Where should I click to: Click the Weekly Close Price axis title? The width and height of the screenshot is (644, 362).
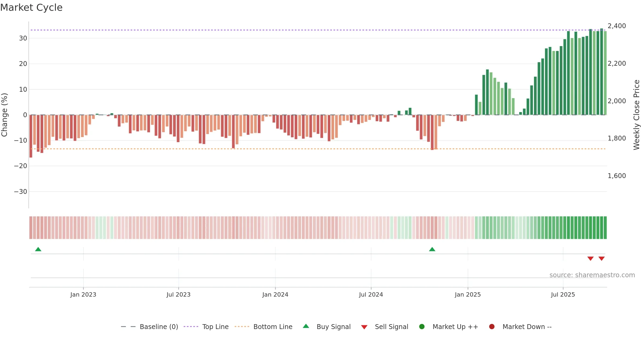(636, 115)
